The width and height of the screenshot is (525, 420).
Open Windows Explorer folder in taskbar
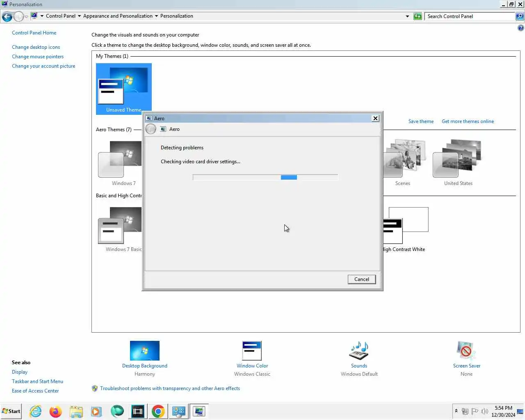[x=76, y=411]
